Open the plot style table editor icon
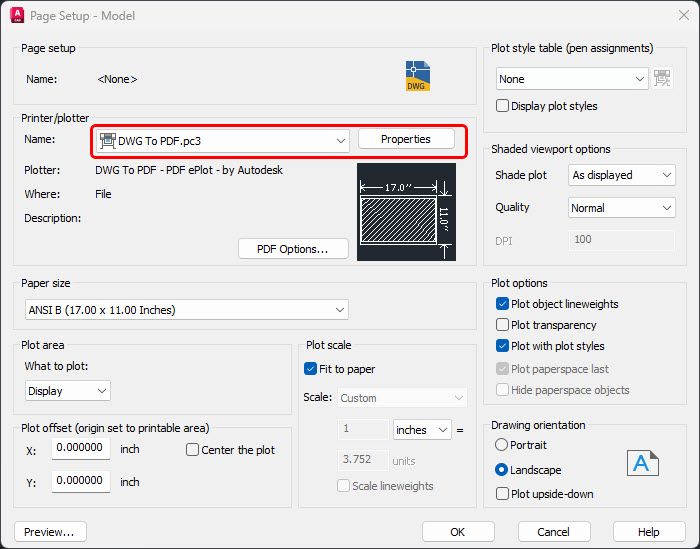 (x=662, y=79)
